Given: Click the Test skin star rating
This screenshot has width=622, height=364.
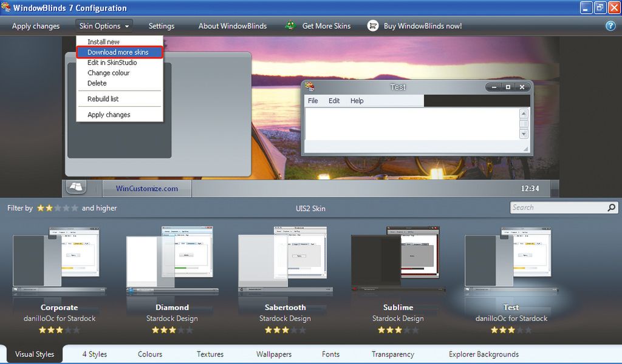Looking at the screenshot, I should pyautogui.click(x=511, y=329).
